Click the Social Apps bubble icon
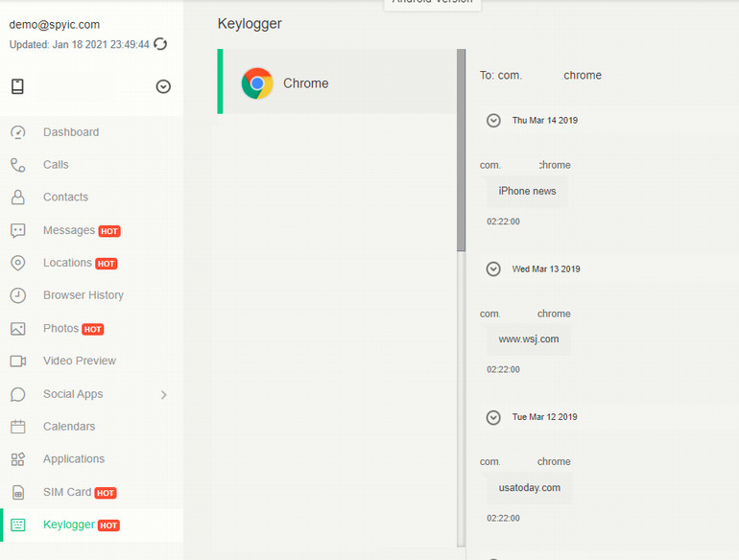The image size is (739, 560). point(18,394)
